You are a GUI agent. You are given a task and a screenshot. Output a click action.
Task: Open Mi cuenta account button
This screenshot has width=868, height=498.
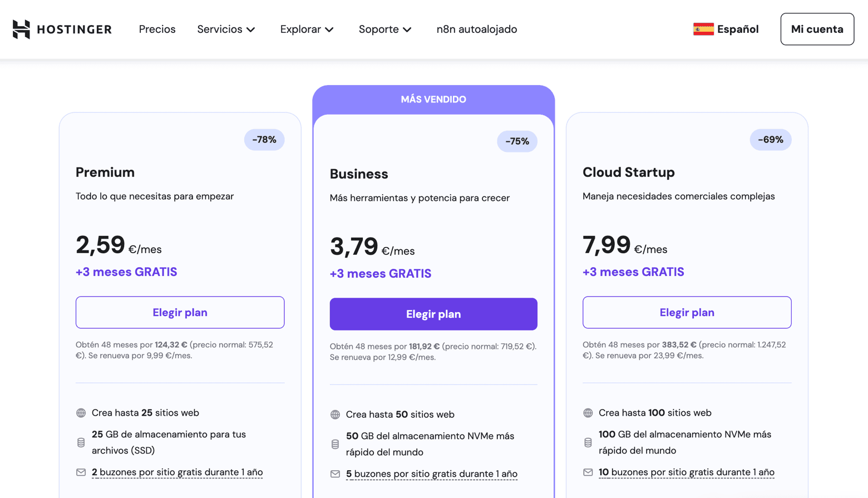(817, 29)
